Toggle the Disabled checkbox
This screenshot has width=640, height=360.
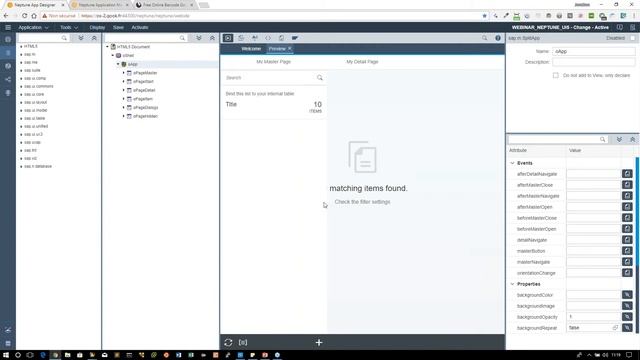[x=632, y=38]
